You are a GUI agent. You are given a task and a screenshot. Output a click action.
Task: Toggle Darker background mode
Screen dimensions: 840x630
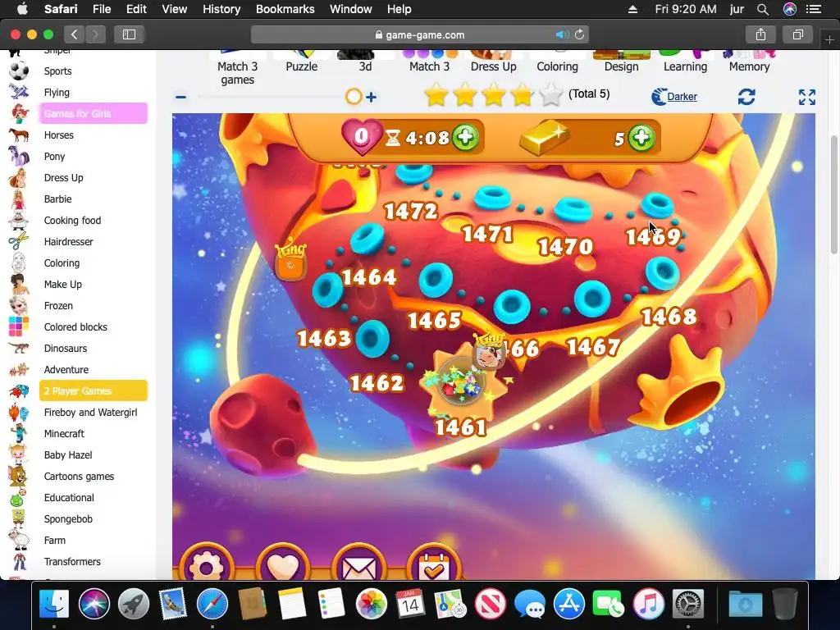click(674, 97)
